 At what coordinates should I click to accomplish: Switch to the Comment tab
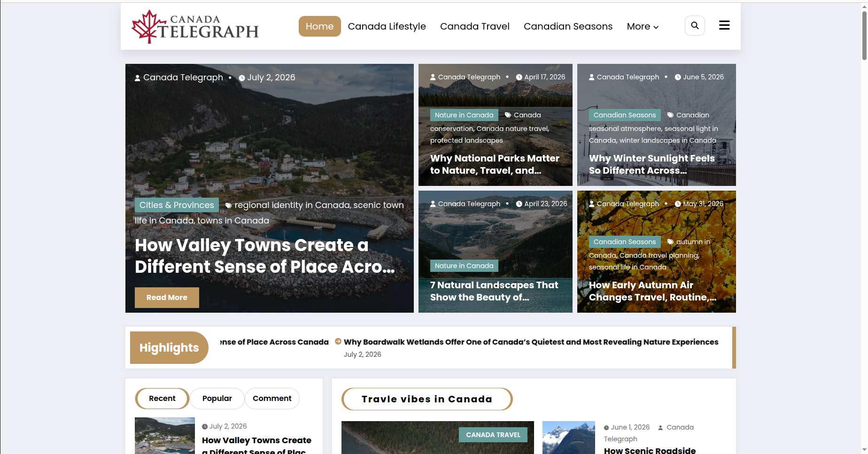272,399
